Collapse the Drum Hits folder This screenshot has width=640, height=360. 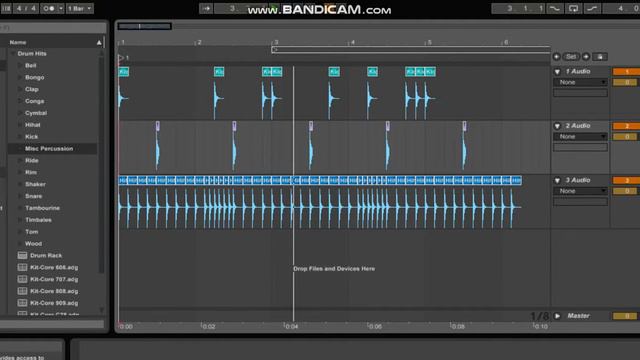click(12, 53)
